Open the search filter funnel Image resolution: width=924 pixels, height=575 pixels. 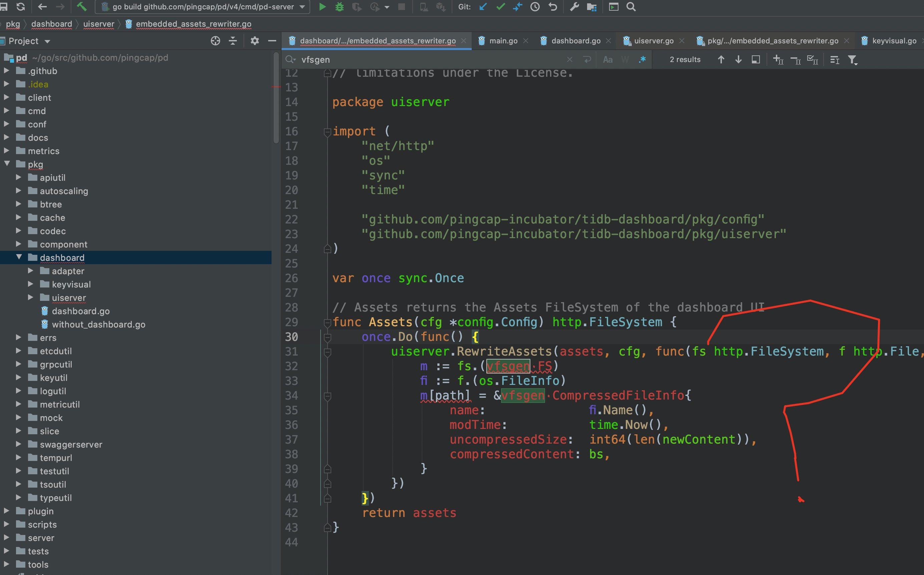tap(853, 60)
